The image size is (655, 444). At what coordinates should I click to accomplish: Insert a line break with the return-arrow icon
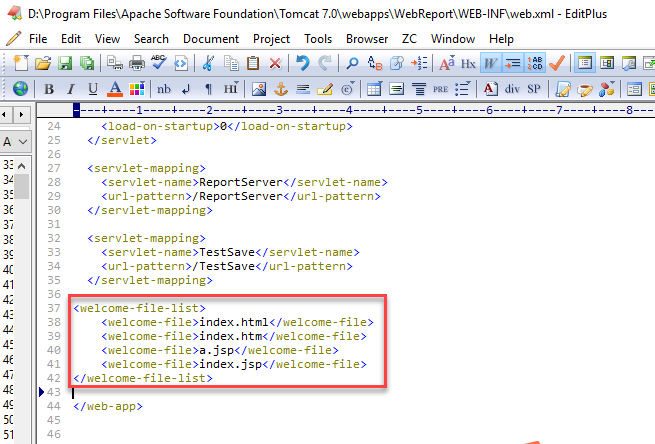186,89
